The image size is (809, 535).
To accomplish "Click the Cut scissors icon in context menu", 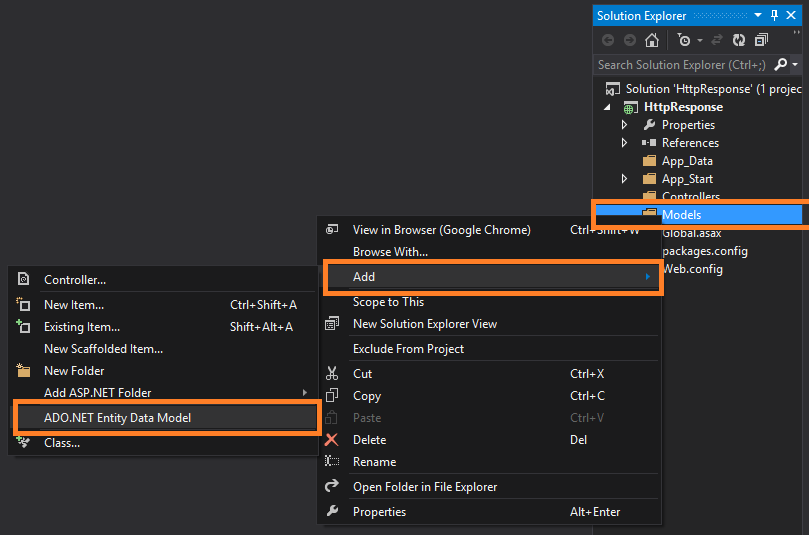I will [333, 374].
